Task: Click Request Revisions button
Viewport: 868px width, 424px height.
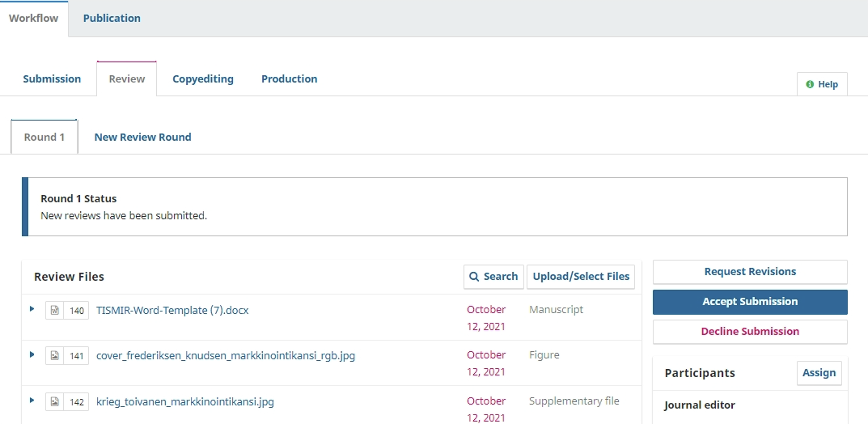Action: click(750, 272)
